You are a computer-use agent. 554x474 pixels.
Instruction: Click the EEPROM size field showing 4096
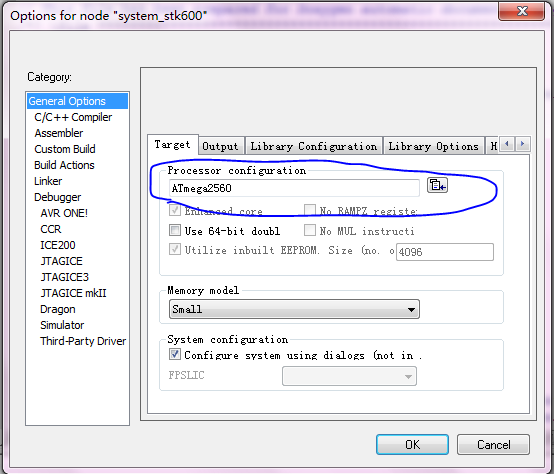(444, 252)
